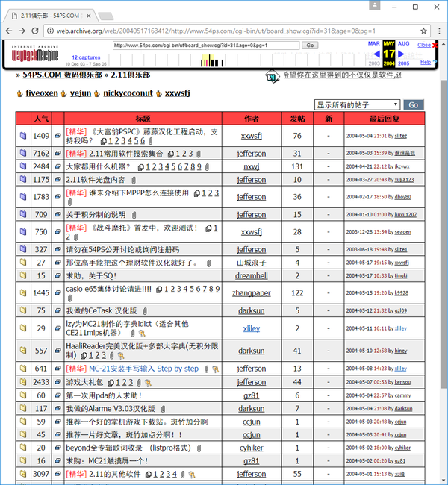This screenshot has height=485, width=448.
Task: Bookmark page with the star icon
Action: [423, 31]
